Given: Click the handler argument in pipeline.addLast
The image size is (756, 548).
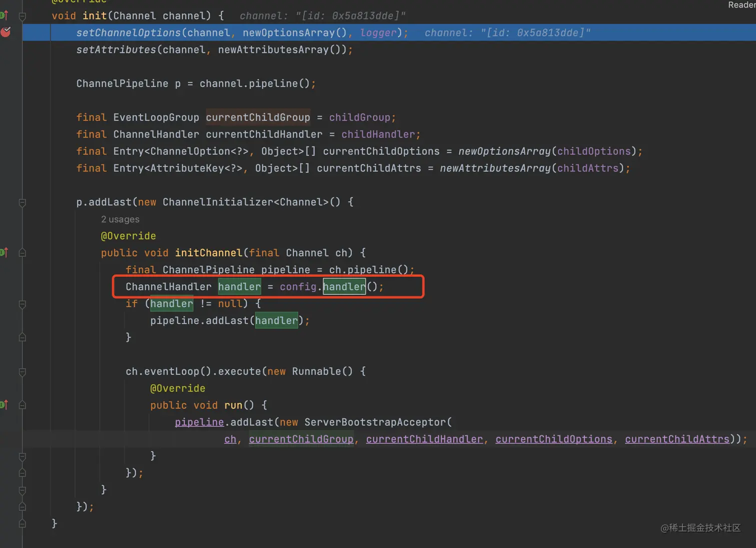Looking at the screenshot, I should tap(276, 321).
